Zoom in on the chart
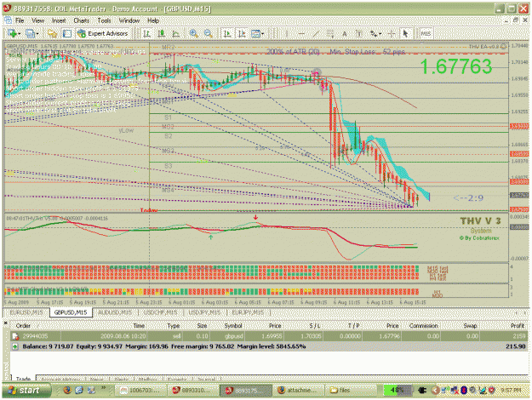 pos(194,33)
